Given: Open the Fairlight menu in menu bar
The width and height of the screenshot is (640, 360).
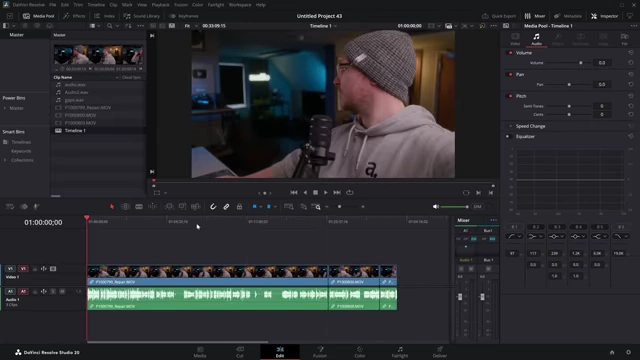Looking at the screenshot, I should (216, 5).
